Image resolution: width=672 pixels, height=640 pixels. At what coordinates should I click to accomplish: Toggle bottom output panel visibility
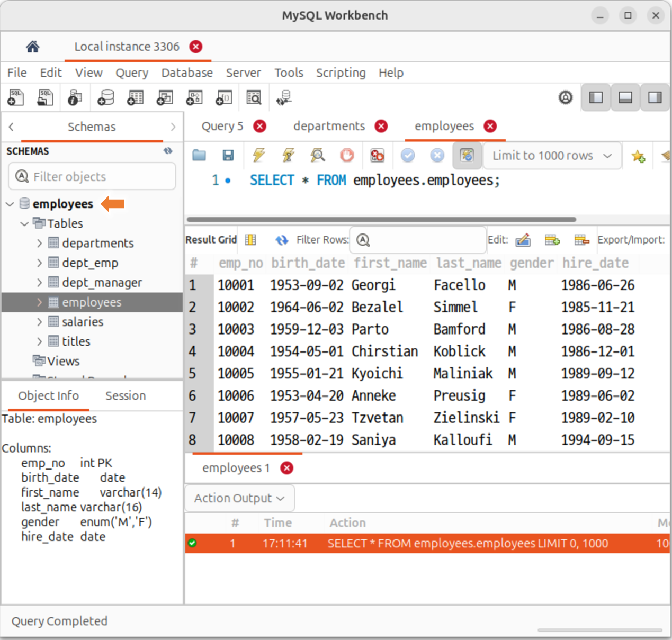(x=625, y=97)
